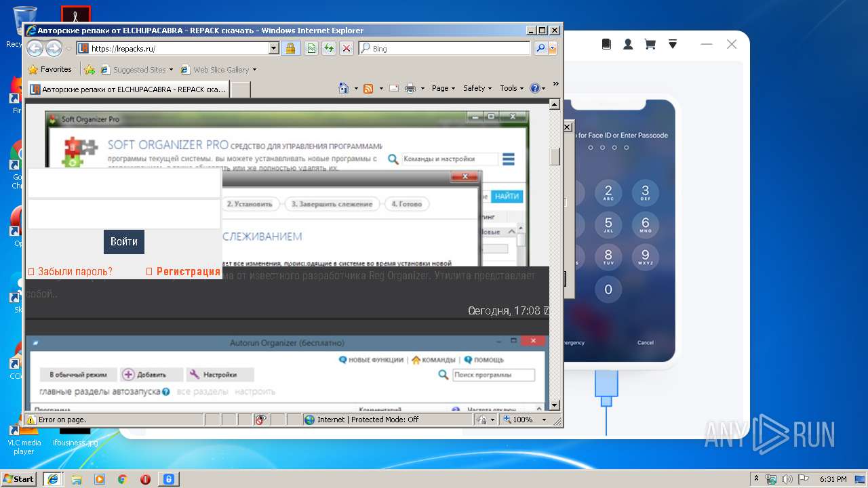Open the Tools menu

(x=511, y=88)
